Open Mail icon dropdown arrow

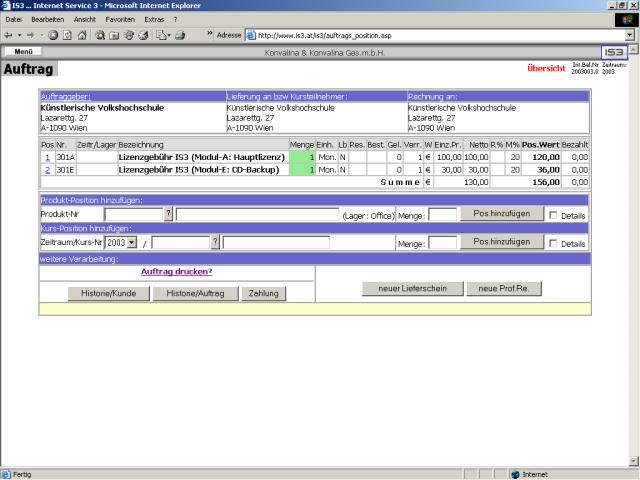(169, 36)
